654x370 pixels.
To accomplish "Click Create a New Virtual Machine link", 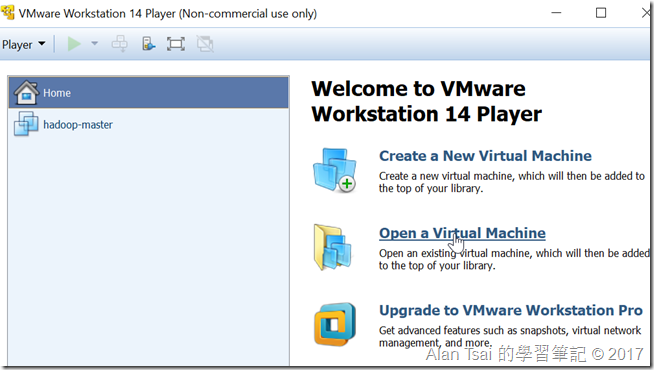I will [x=485, y=156].
